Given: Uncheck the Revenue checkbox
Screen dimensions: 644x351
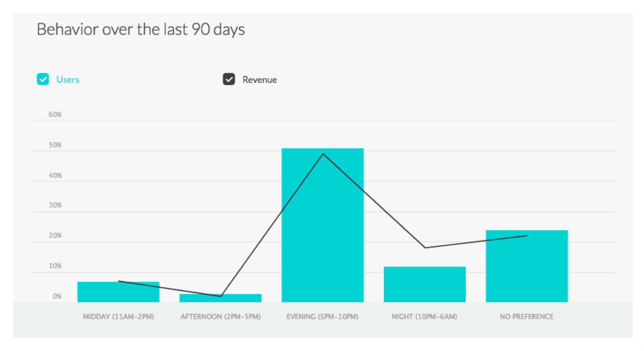Looking at the screenshot, I should (229, 79).
